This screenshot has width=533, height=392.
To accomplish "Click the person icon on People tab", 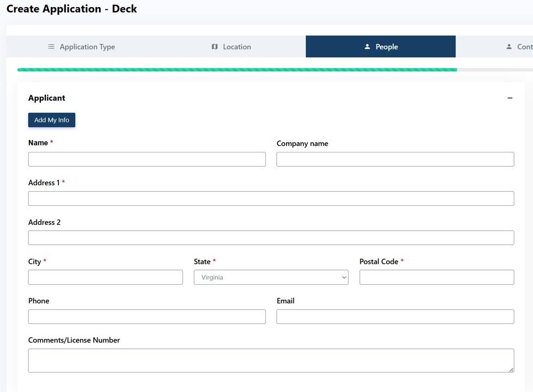I will click(367, 47).
